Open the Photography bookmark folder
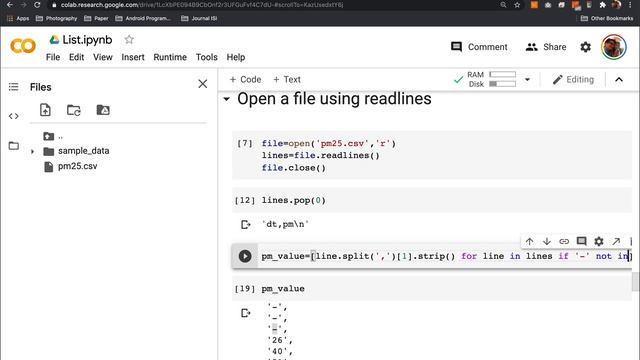 [56, 18]
